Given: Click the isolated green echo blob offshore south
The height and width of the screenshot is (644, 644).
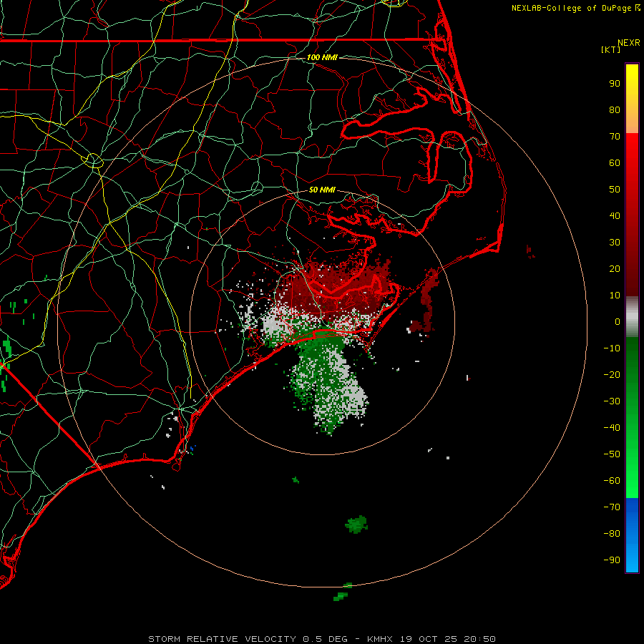Looking at the screenshot, I should pos(356,524).
